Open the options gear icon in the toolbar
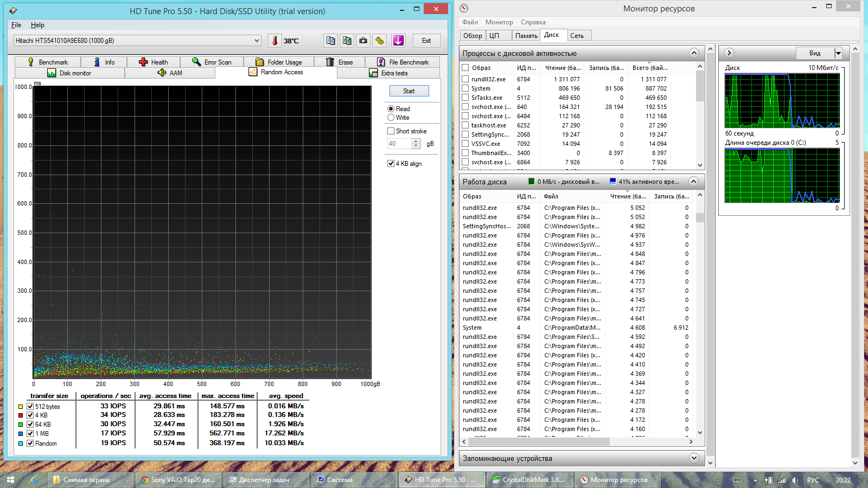The height and width of the screenshot is (488, 868). coord(380,41)
